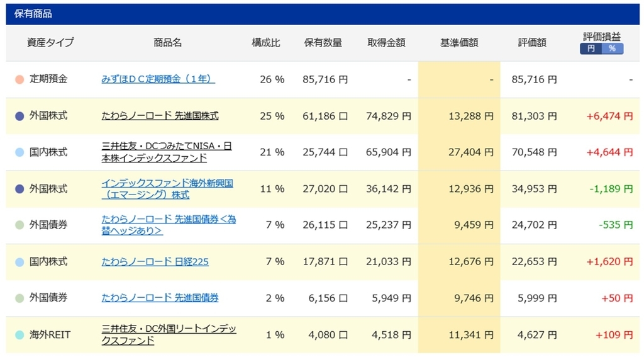Click the 34,953 円 valuation cell
This screenshot has height=357, width=644.
[x=535, y=189]
